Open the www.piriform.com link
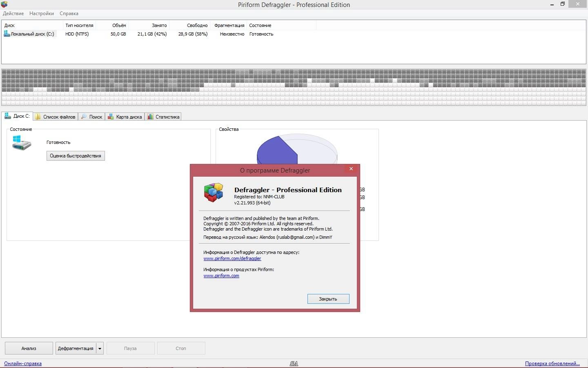Screen dimensions: 588x368 point(221,276)
